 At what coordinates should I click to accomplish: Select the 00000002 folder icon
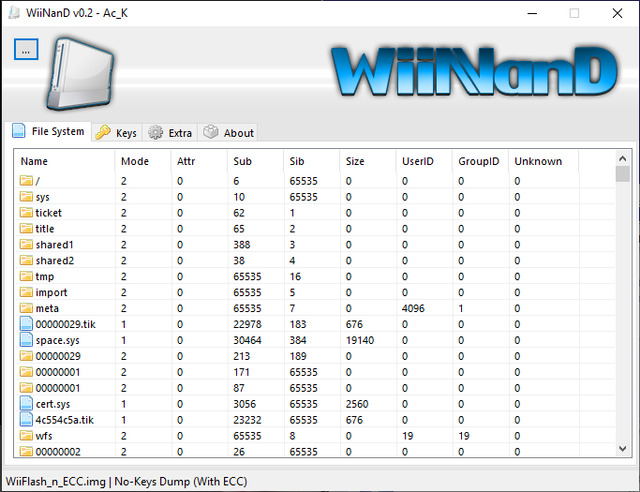coord(26,451)
